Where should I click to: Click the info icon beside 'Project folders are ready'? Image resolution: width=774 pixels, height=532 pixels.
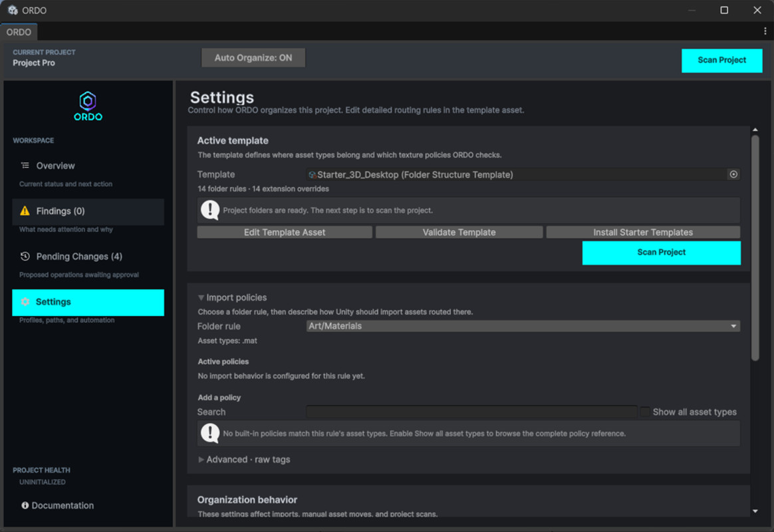pos(209,209)
